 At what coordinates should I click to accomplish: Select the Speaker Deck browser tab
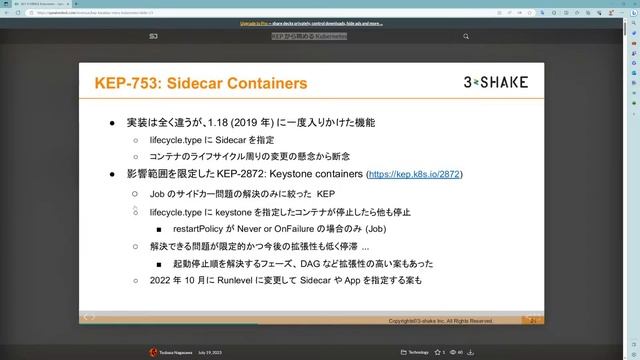pos(41,4)
